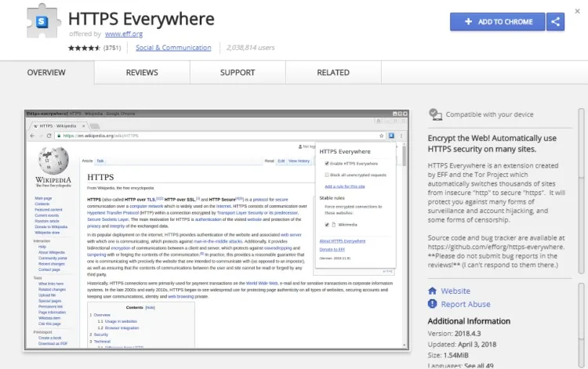
Task: Click the star rating
Action: coord(85,48)
